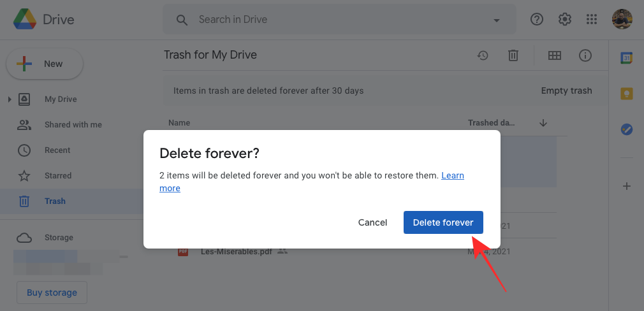Open the account profile avatar
Viewport: 644px width, 311px height.
[x=622, y=19]
